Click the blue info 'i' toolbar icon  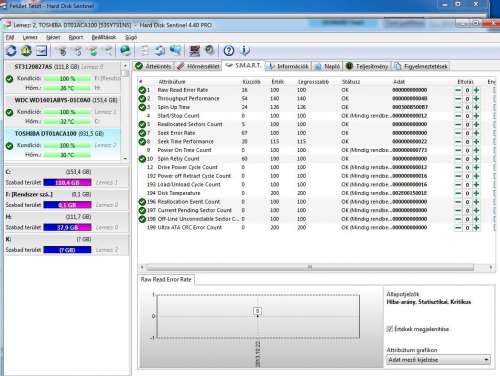pos(245,51)
